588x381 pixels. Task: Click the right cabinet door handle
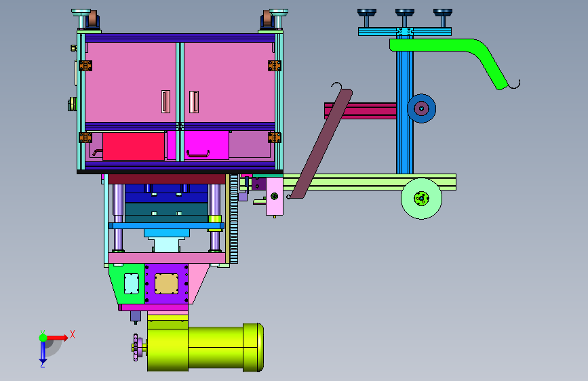194,102
